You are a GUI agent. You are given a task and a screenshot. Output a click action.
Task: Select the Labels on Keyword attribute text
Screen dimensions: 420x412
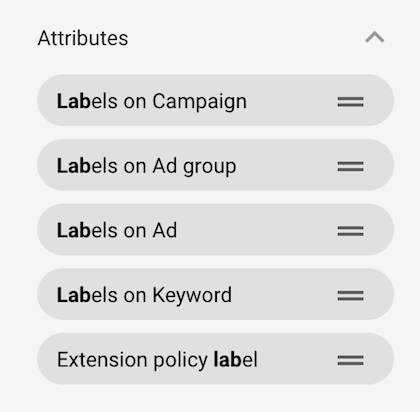click(144, 295)
